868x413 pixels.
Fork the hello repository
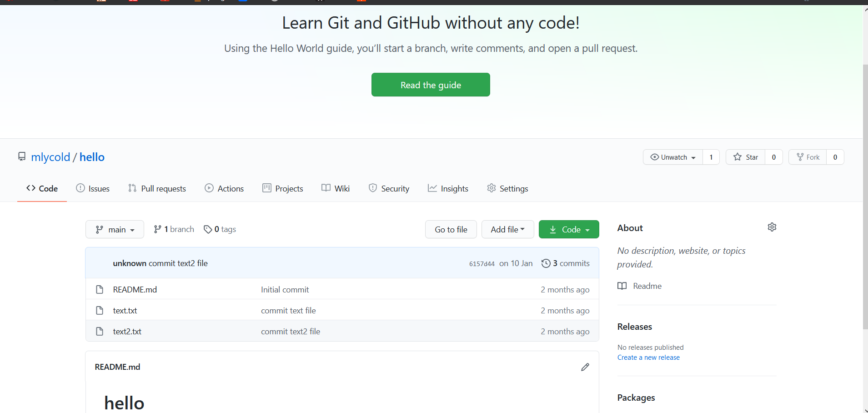[x=808, y=157]
